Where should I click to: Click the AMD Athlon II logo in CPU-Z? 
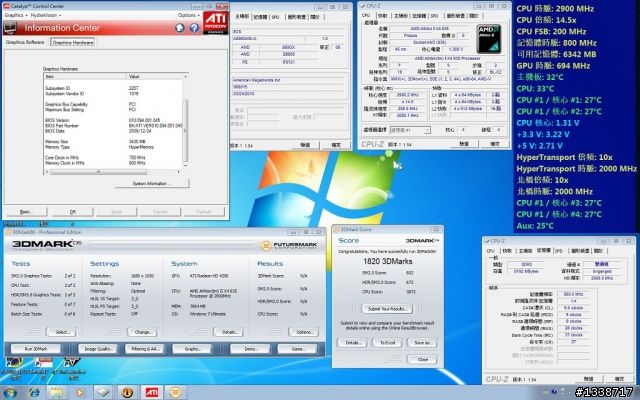pos(489,38)
